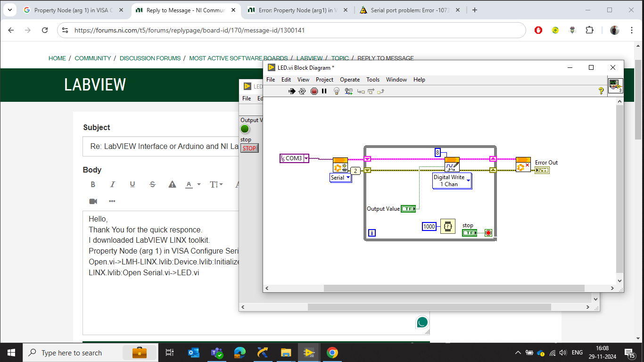The width and height of the screenshot is (644, 362).
Task: Toggle bold formatting in the reply editor
Action: 93,184
